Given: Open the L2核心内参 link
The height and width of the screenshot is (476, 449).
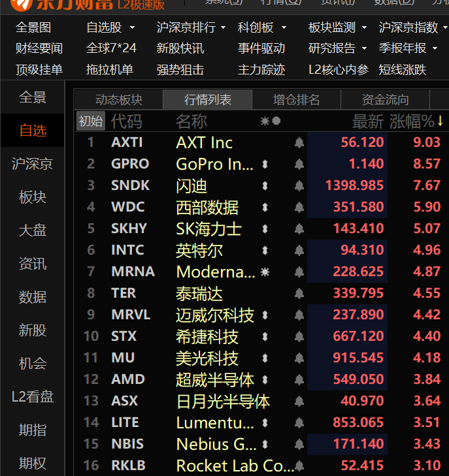Looking at the screenshot, I should (339, 70).
